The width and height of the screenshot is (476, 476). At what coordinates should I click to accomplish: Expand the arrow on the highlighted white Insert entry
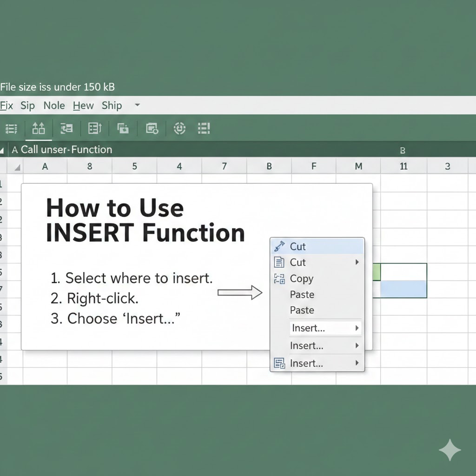(x=357, y=328)
